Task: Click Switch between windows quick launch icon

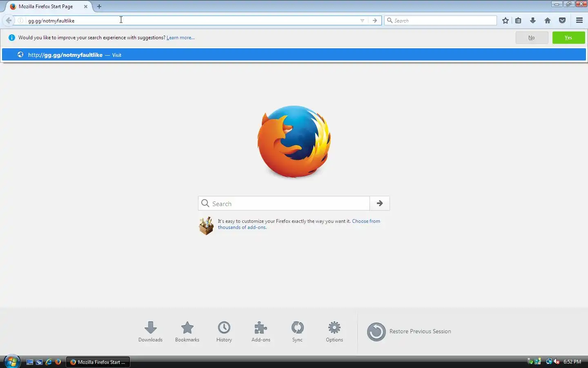Action: click(39, 362)
